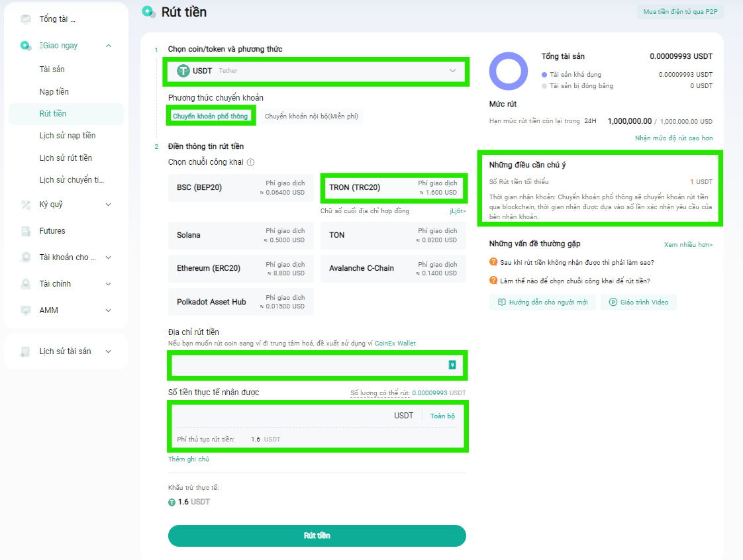The width and height of the screenshot is (743, 560).
Task: Click the Futures sidebar icon
Action: [x=26, y=231]
